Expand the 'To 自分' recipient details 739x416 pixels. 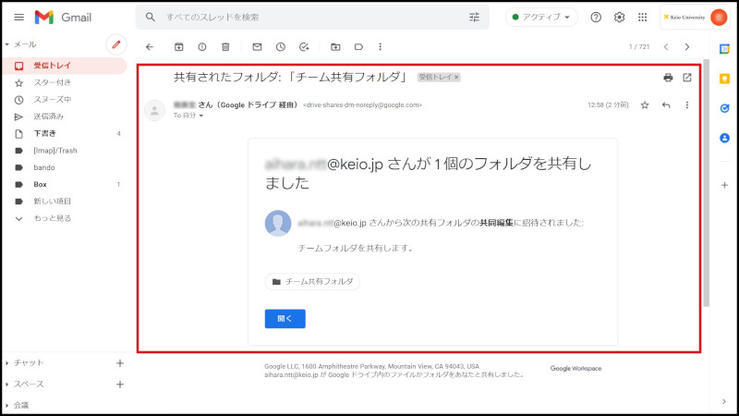188,116
